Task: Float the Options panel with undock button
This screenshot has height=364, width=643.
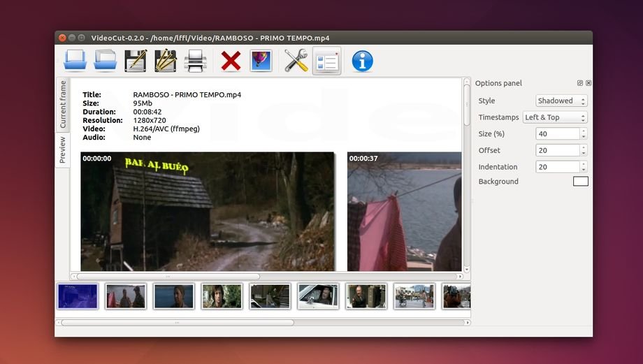Action: tap(580, 83)
